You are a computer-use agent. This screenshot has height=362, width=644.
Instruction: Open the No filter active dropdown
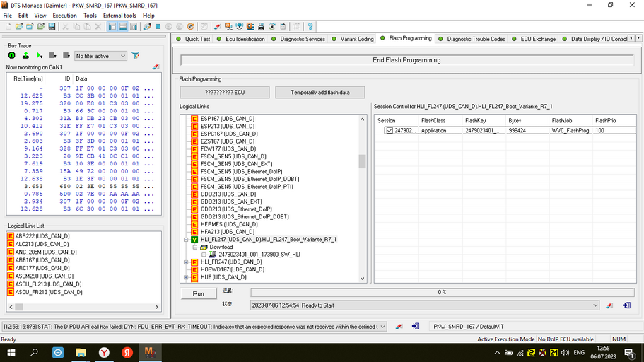pyautogui.click(x=100, y=56)
